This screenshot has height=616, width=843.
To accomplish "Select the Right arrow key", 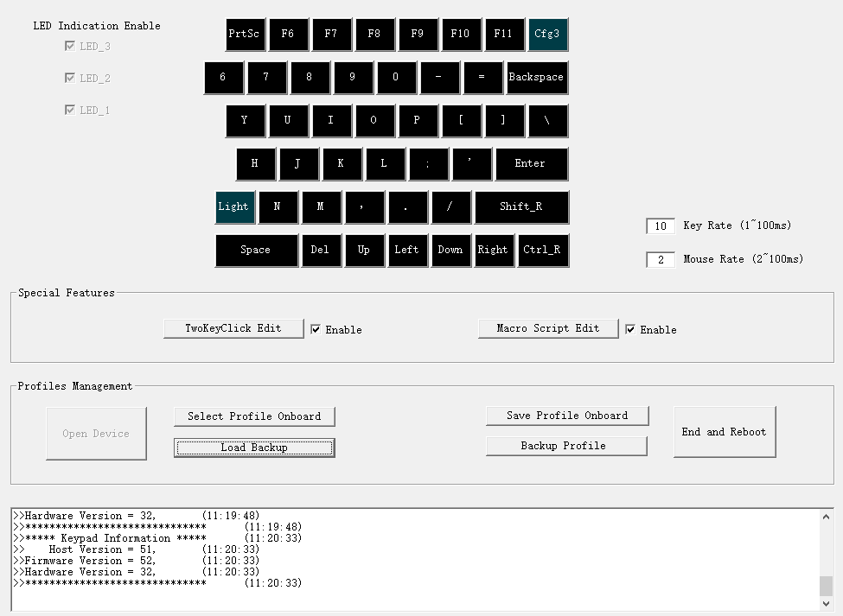I will pyautogui.click(x=494, y=251).
